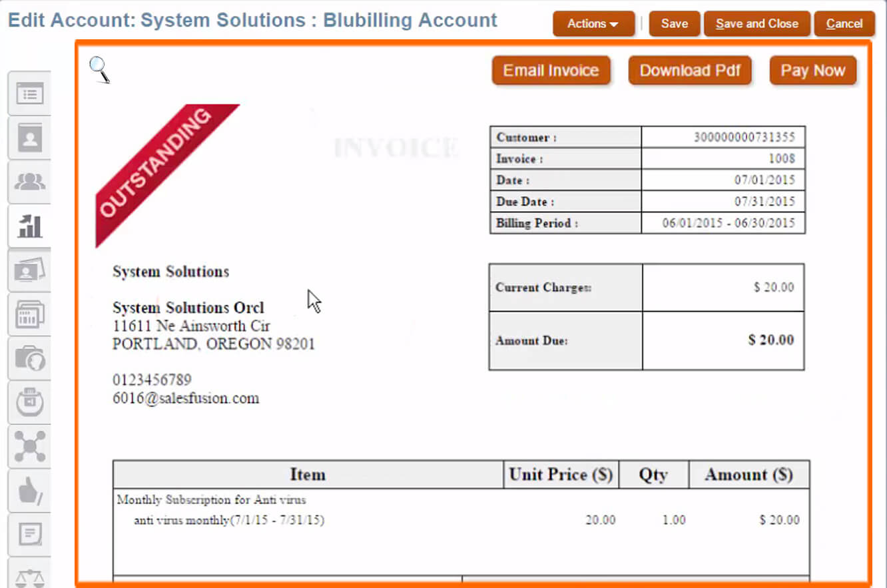Open the stopwatch timer icon in the sidebar
887x588 pixels.
(x=29, y=402)
